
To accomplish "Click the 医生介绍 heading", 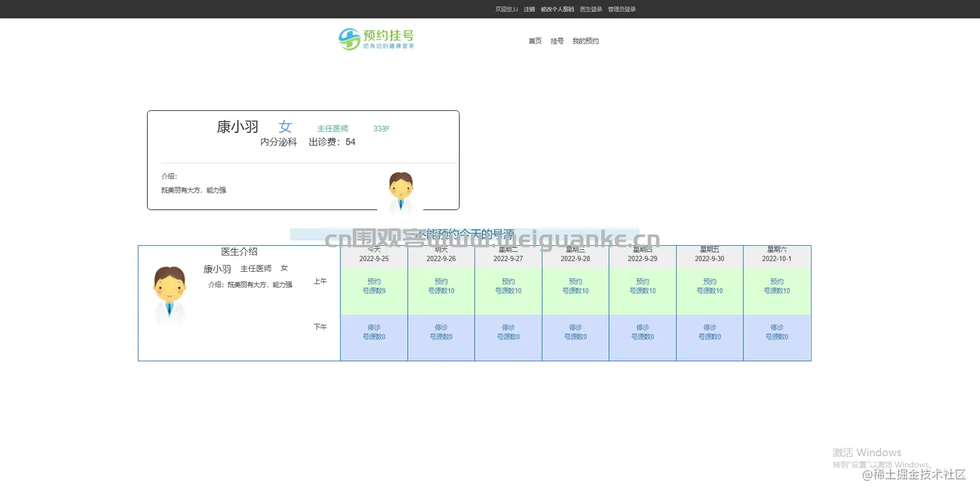I will click(239, 252).
